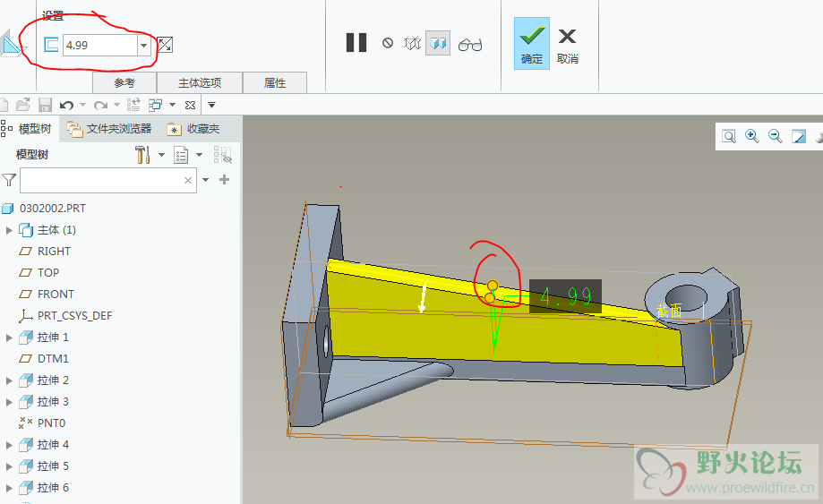The width and height of the screenshot is (823, 504).
Task: Clear the tree search with X
Action: (x=188, y=181)
